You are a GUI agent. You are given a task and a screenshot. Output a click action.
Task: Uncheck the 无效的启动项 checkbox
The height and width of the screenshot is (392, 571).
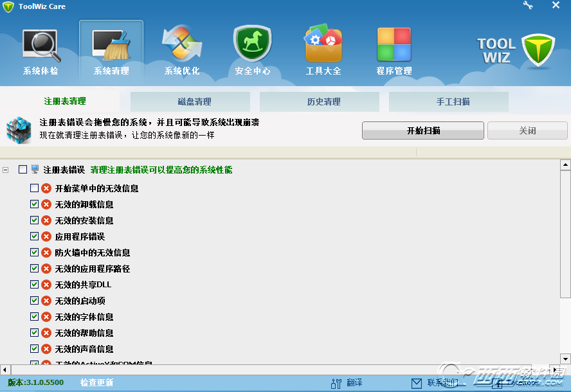[x=34, y=300]
